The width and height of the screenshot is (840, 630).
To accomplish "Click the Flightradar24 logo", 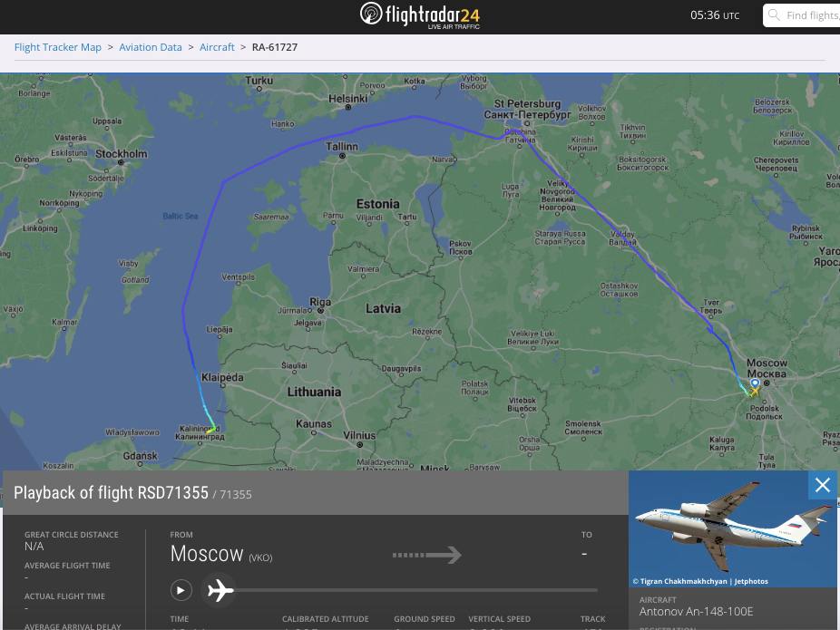I will tap(419, 15).
